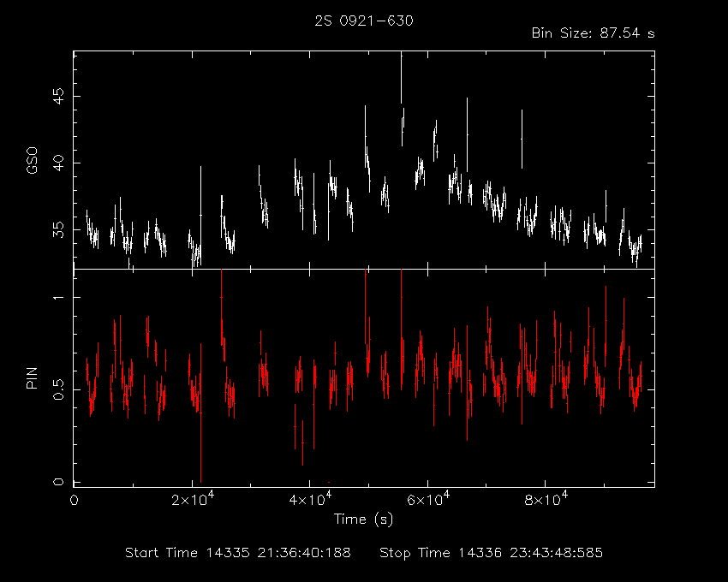The width and height of the screenshot is (728, 582).
Task: Click the GSO y-axis label
Action: coord(32,161)
